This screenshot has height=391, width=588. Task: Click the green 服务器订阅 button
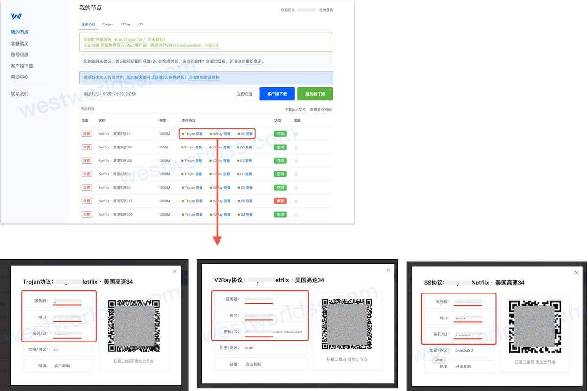click(315, 93)
